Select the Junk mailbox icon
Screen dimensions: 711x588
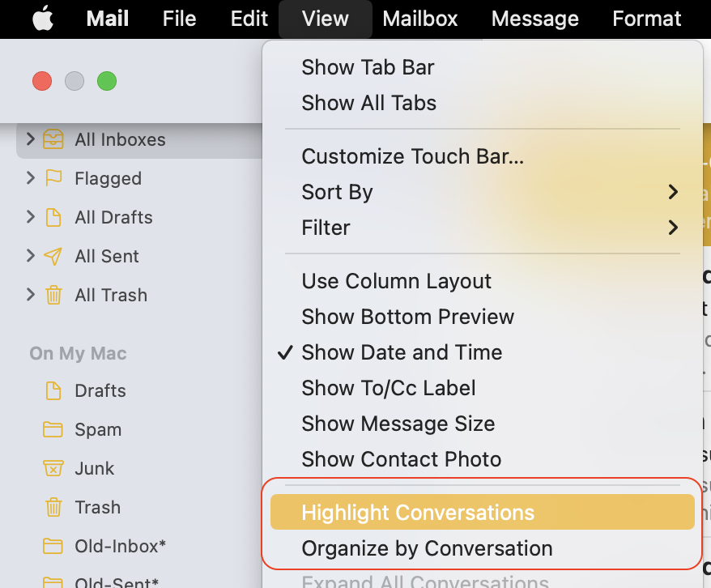coord(53,468)
